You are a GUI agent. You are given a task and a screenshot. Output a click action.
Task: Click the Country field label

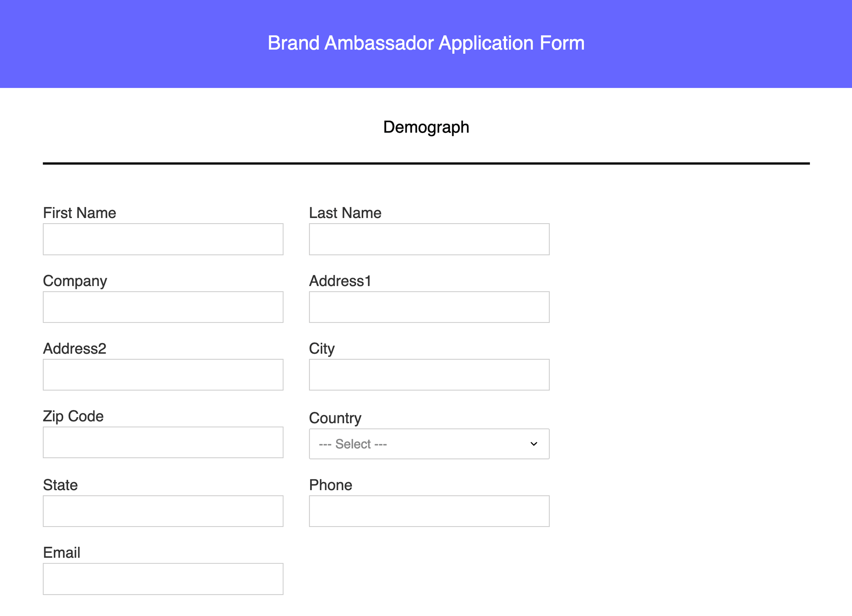point(335,418)
